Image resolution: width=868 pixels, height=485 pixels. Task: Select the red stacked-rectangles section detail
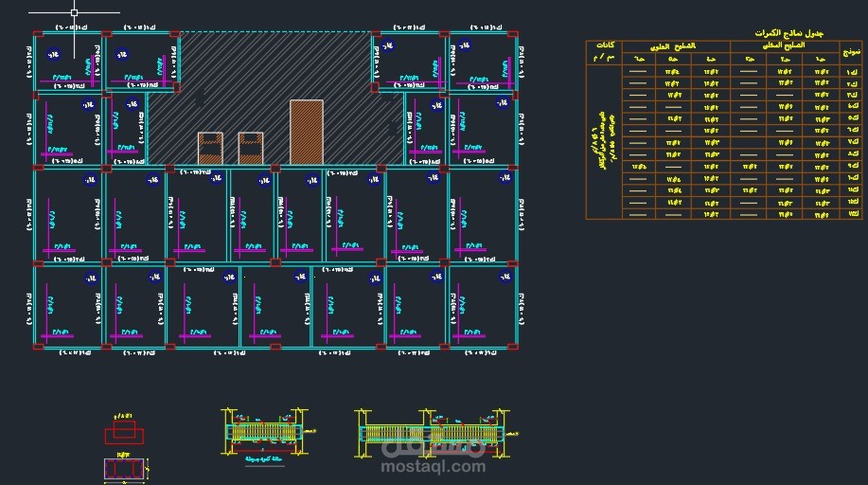pos(124,433)
